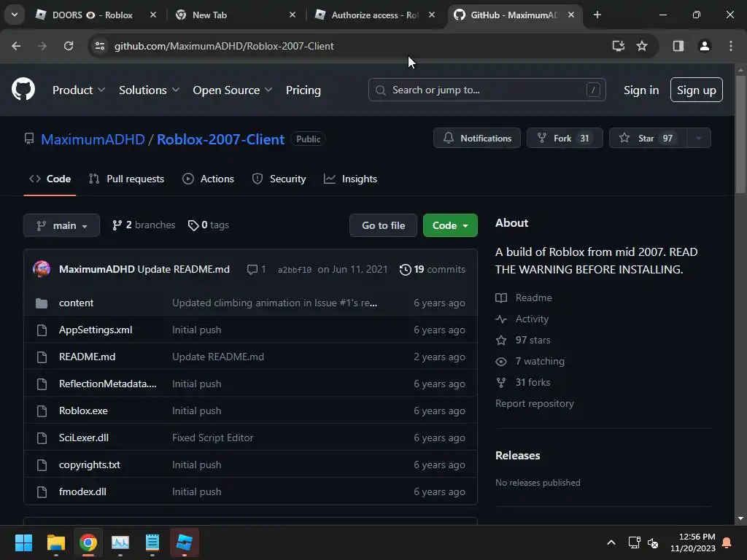The image size is (747, 560).
Task: Open the copyrights.txt file
Action: click(90, 464)
